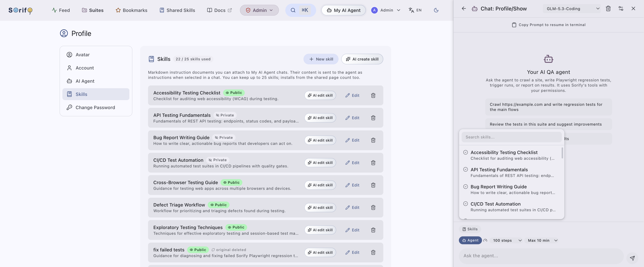644x267 pixels.
Task: Open the Feed page
Action: point(61,10)
